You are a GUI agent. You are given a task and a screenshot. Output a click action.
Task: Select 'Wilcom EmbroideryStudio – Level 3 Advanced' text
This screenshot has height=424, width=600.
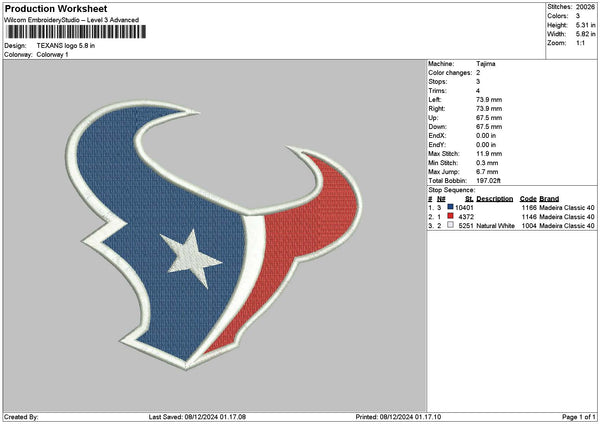pos(72,20)
